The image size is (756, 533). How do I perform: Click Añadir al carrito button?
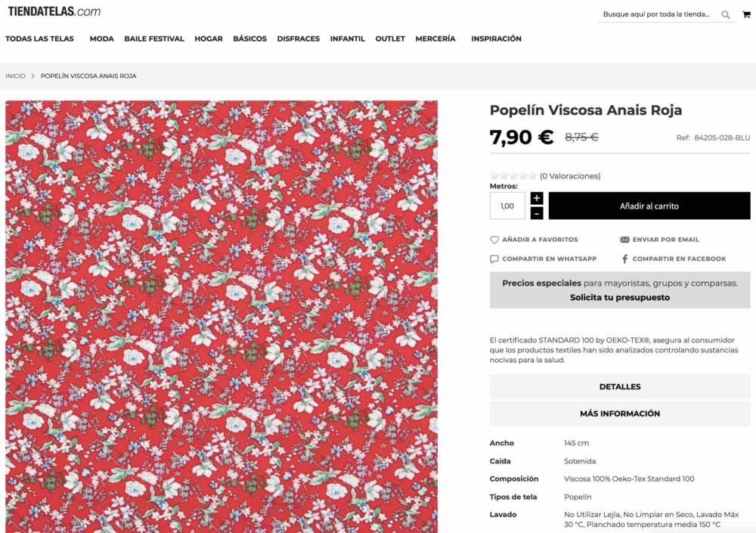click(x=649, y=206)
